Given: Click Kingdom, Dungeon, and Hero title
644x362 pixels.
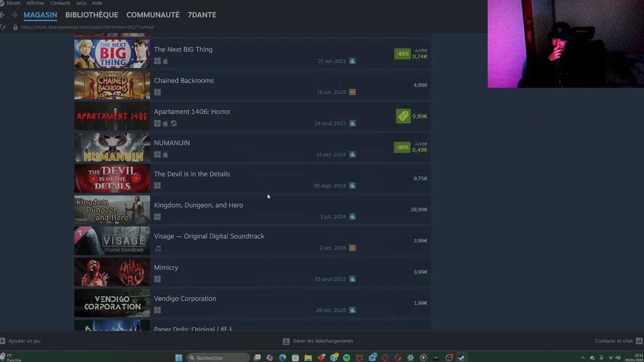Looking at the screenshot, I should [198, 205].
